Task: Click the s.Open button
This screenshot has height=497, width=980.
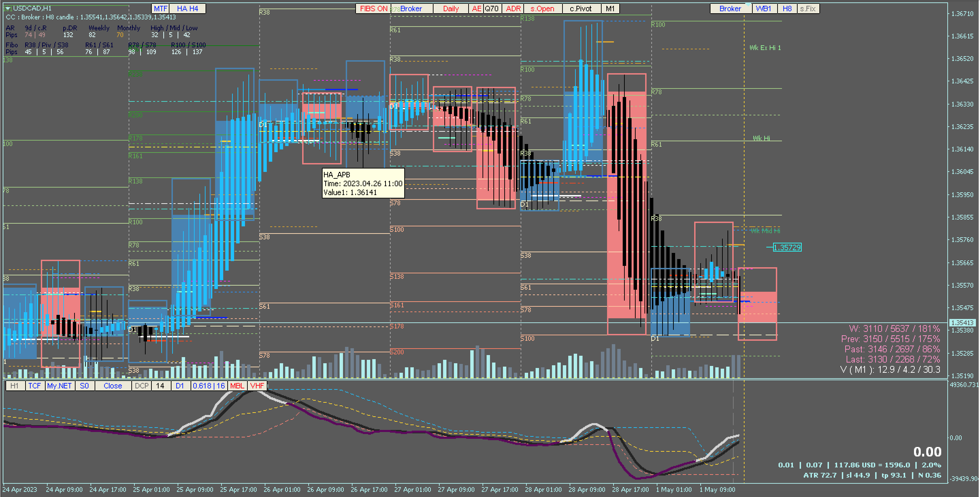Action: click(542, 9)
